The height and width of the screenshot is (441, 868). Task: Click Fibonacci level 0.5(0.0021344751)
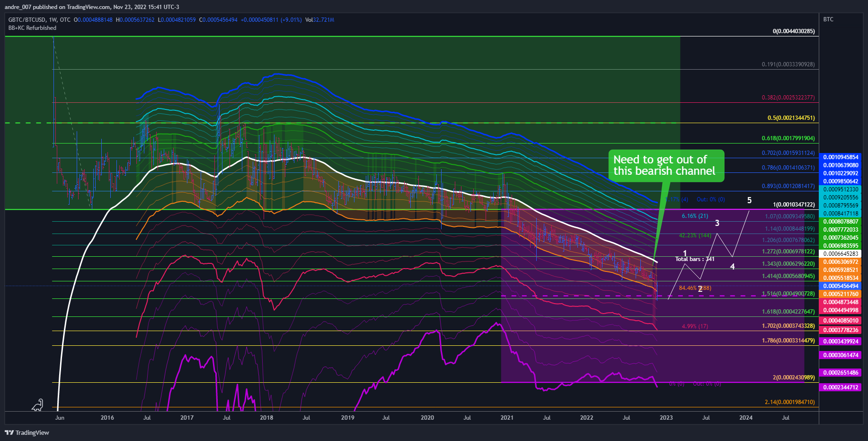(x=791, y=118)
